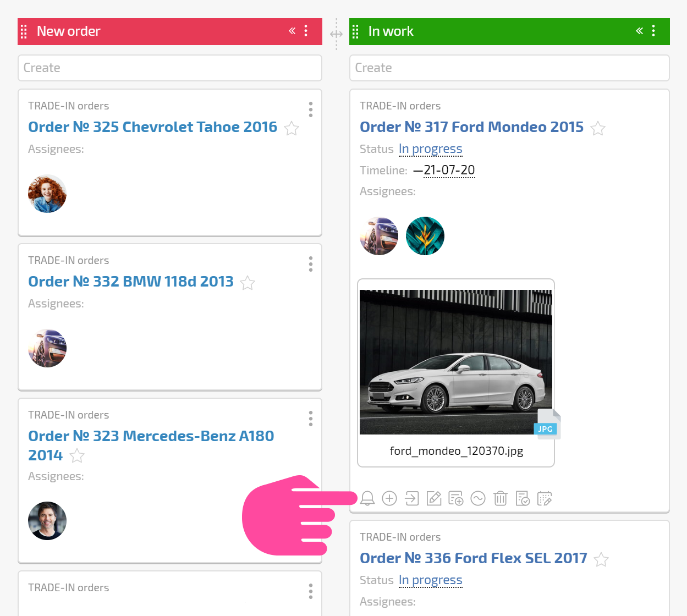
Task: Click TRADE-IN orders label on Order 325
Action: pos(69,106)
